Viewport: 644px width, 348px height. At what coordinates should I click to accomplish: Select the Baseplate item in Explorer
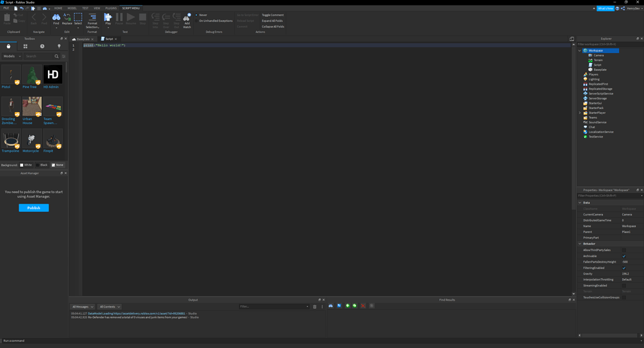[x=600, y=70]
